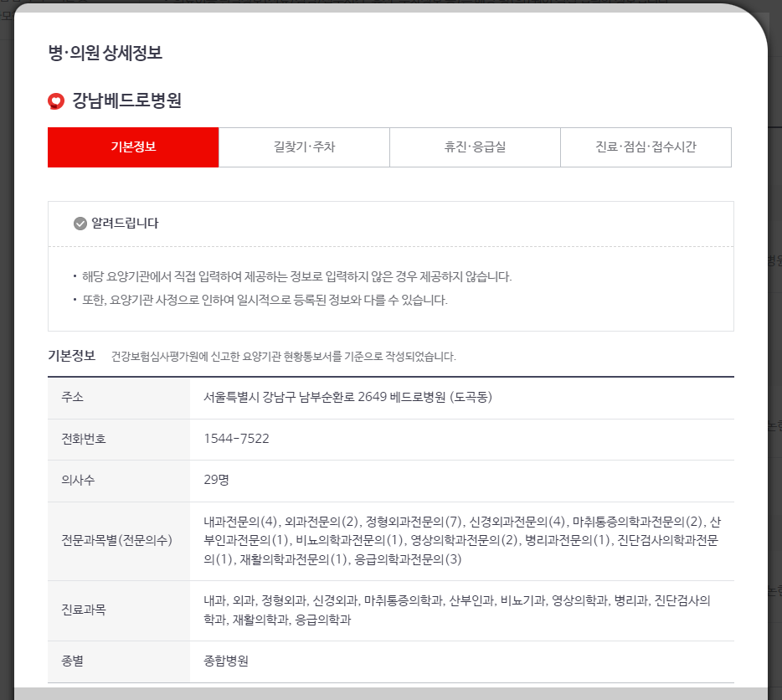The height and width of the screenshot is (700, 782).
Task: Click the doctor count 29명
Action: (x=216, y=480)
